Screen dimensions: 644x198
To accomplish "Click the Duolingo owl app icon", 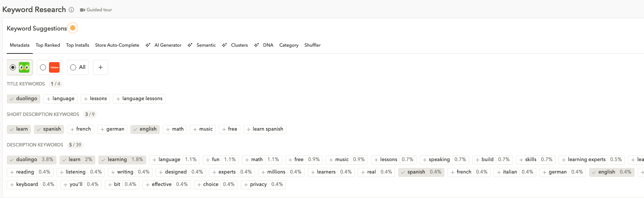I will click(x=24, y=67).
